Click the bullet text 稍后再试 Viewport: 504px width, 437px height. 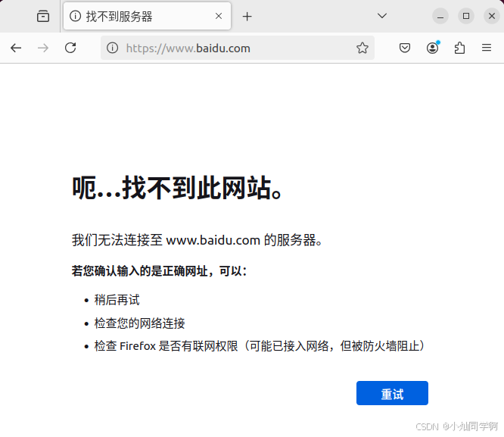[117, 300]
